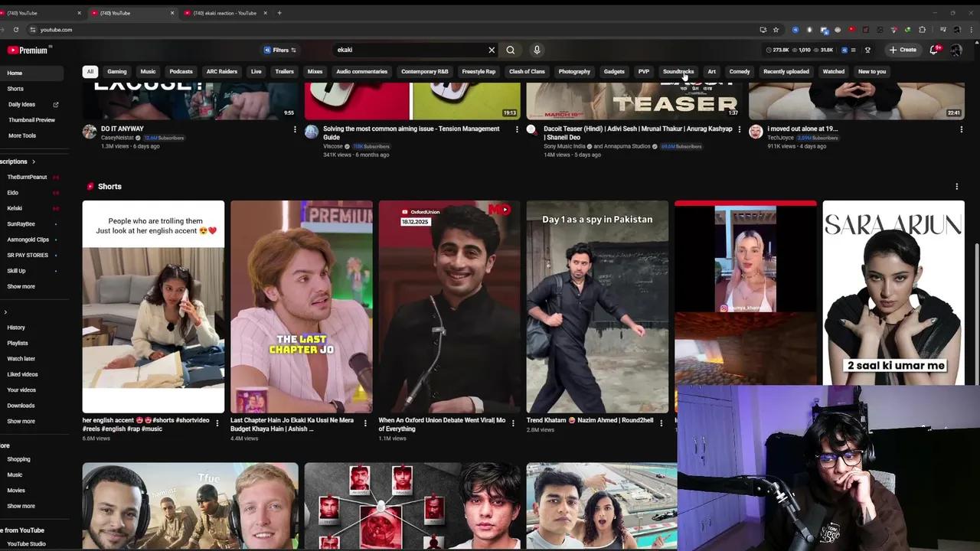
Task: Click the profile avatar at top right
Action: point(956,50)
